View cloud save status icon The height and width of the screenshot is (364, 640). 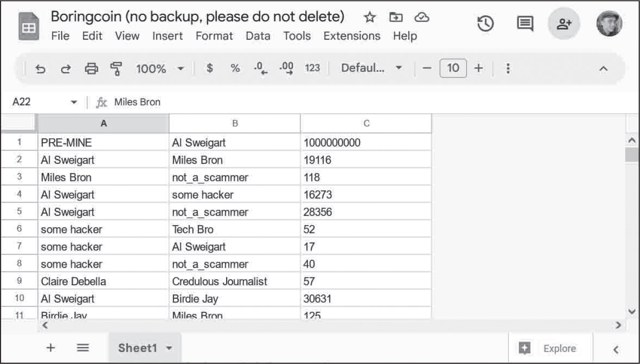click(421, 17)
